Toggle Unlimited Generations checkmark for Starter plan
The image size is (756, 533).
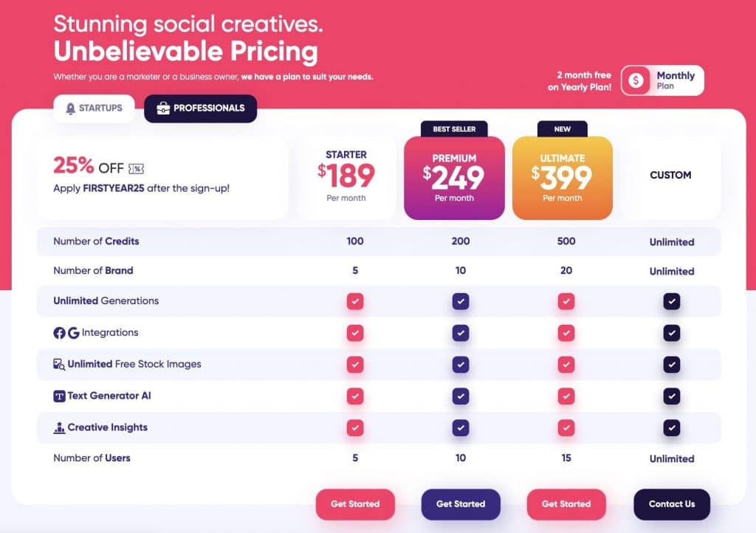pyautogui.click(x=355, y=301)
